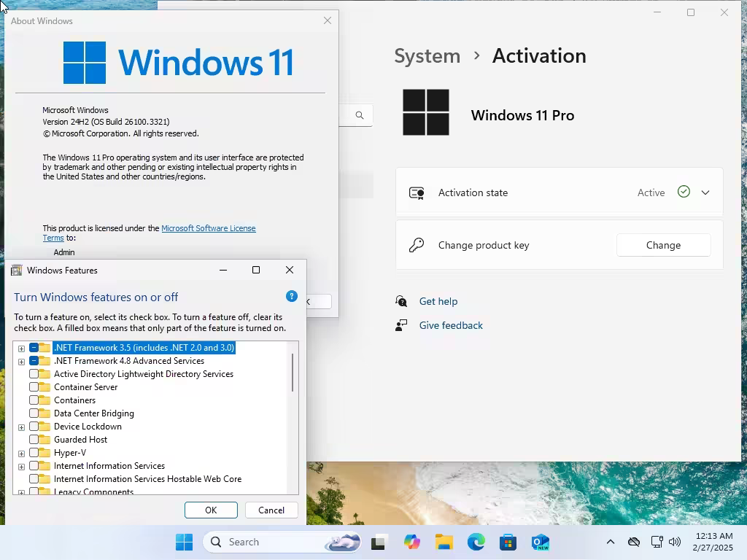
Task: Expand the Internet Information Services node
Action: [21, 467]
